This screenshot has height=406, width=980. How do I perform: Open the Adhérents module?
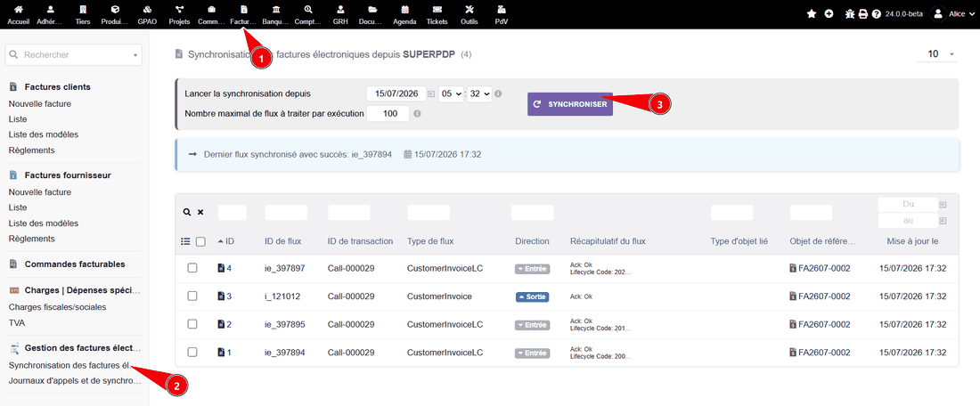click(x=50, y=15)
